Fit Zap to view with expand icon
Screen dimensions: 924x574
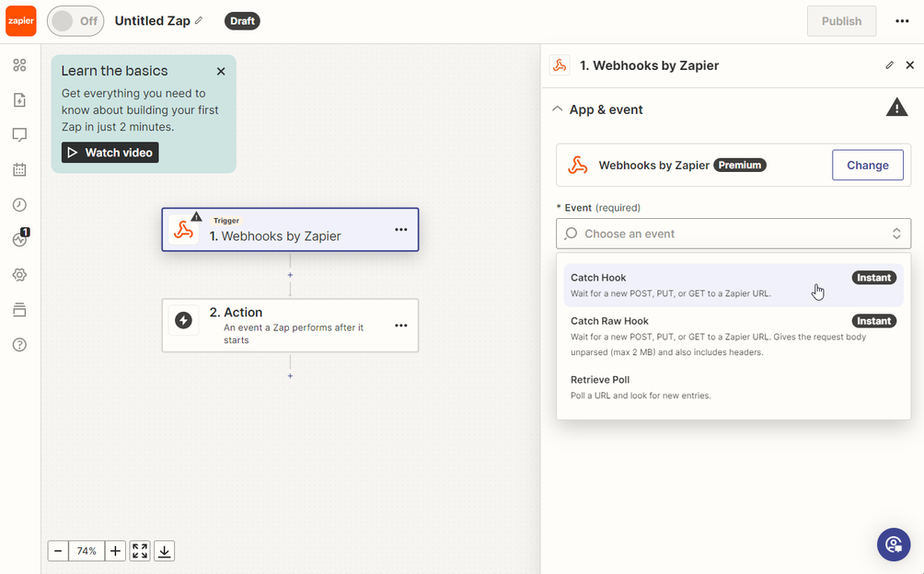click(140, 551)
